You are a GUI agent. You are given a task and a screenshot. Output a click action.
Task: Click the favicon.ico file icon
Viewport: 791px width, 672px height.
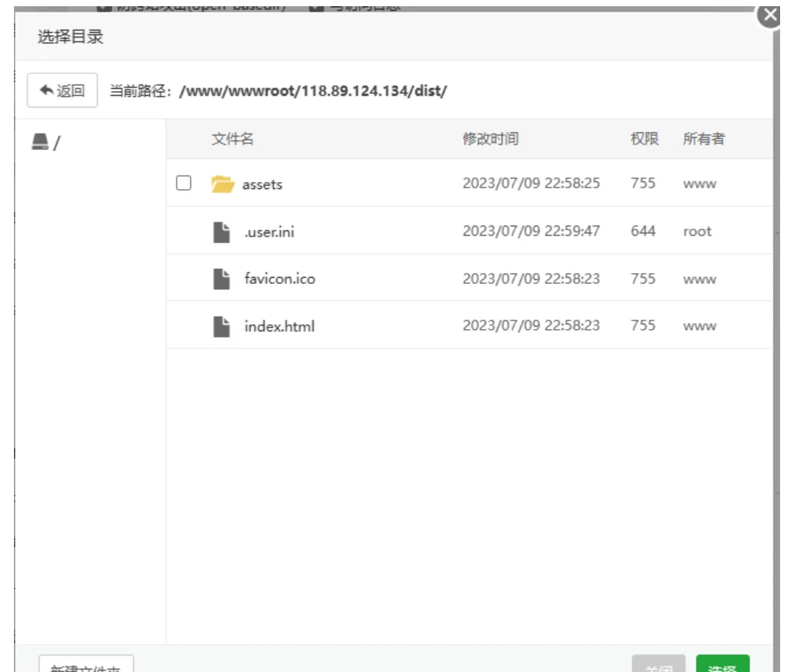[222, 279]
